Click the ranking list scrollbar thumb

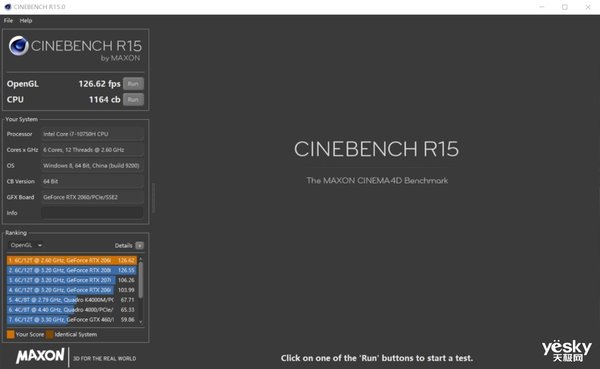coord(140,280)
